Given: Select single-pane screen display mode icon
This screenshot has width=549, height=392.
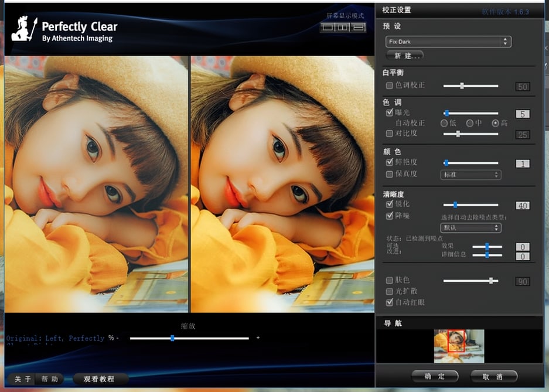Looking at the screenshot, I should [x=328, y=27].
